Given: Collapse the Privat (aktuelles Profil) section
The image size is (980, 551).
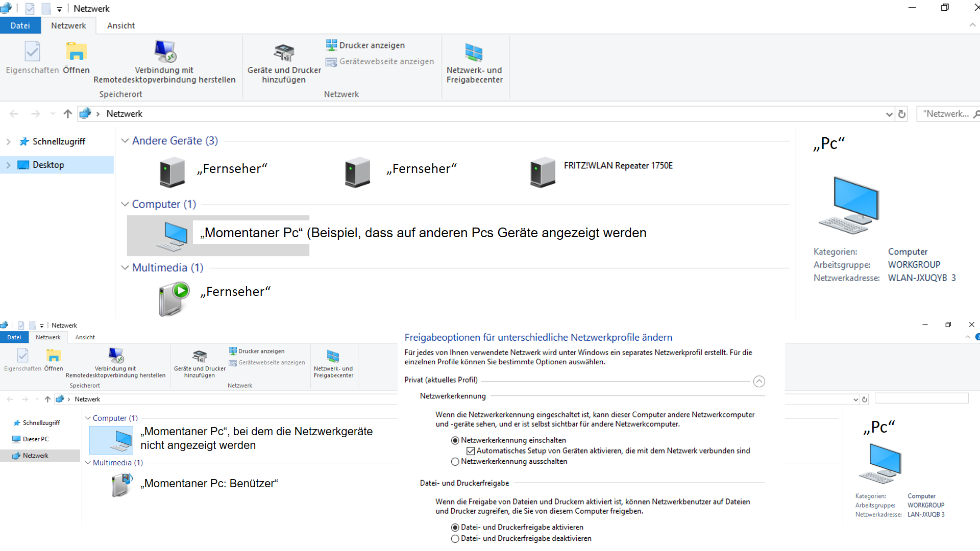Looking at the screenshot, I should [759, 381].
